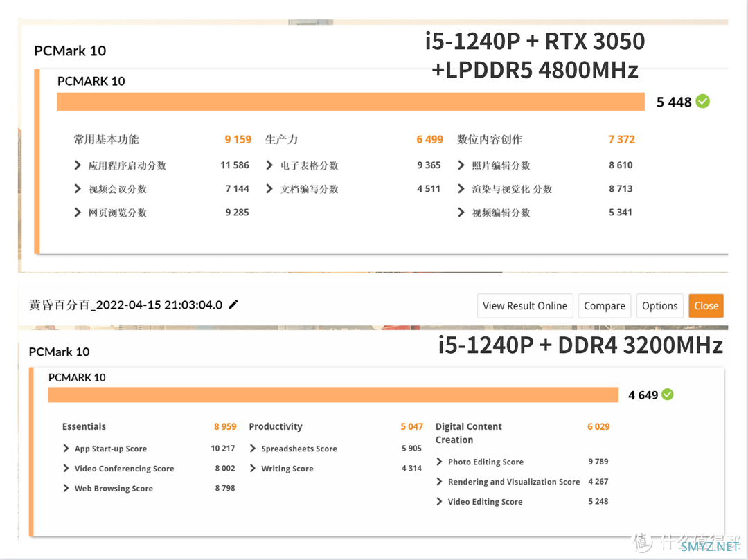Image resolution: width=748 pixels, height=560 pixels.
Task: Select the value 7 372
Action: (621, 139)
